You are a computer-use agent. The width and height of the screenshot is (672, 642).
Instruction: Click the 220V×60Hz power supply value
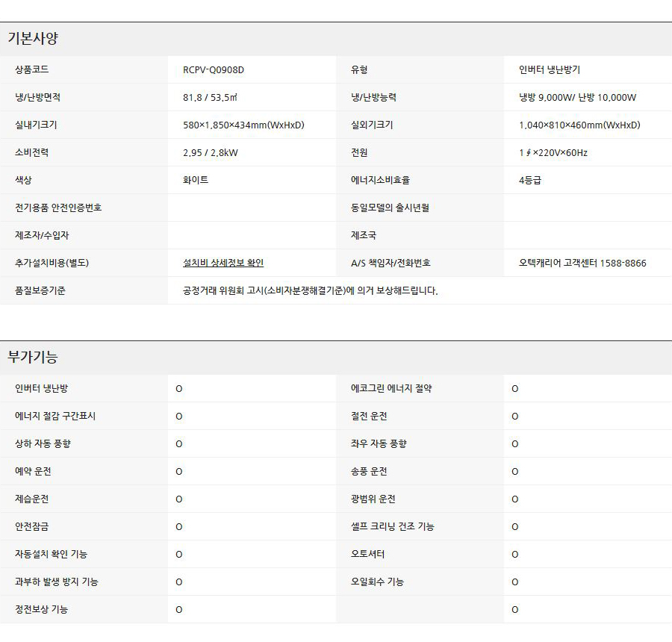click(x=553, y=153)
